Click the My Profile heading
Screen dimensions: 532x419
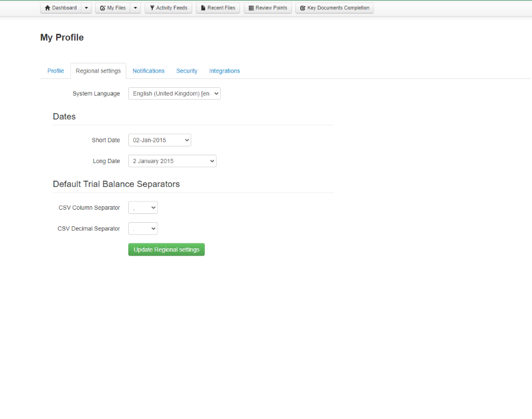[62, 37]
